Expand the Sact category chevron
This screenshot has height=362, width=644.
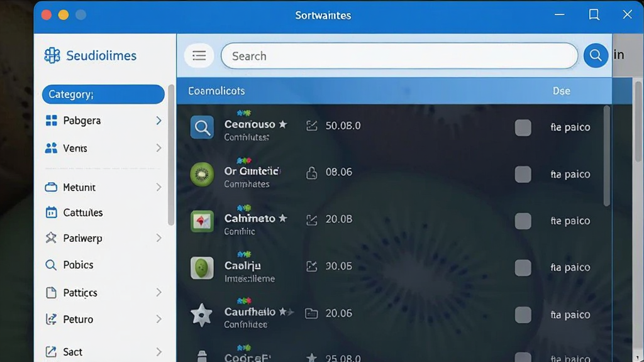(158, 352)
